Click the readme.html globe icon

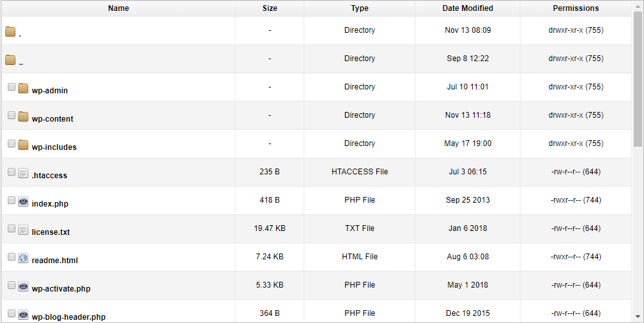point(23,258)
